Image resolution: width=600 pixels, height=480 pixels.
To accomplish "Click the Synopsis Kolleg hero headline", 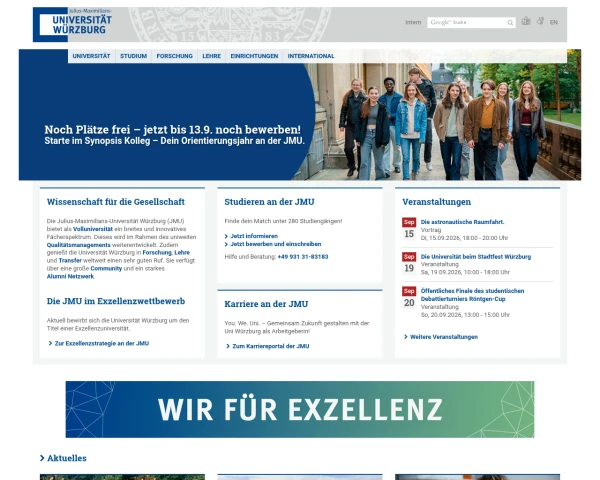I will coord(173,129).
